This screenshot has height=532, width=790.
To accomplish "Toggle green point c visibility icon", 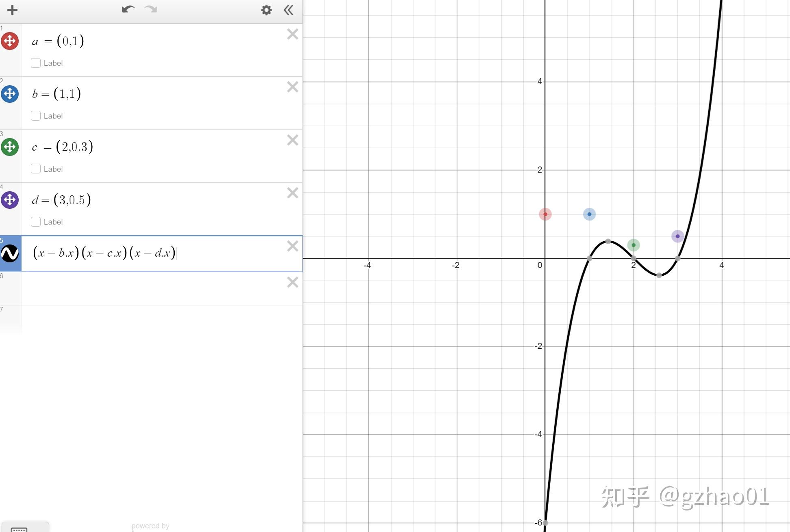I will [x=10, y=147].
